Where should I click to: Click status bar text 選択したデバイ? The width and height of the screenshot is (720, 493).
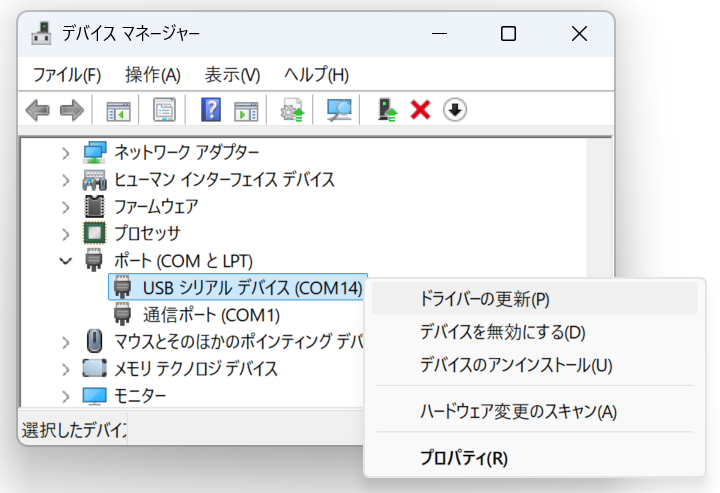coord(74,430)
